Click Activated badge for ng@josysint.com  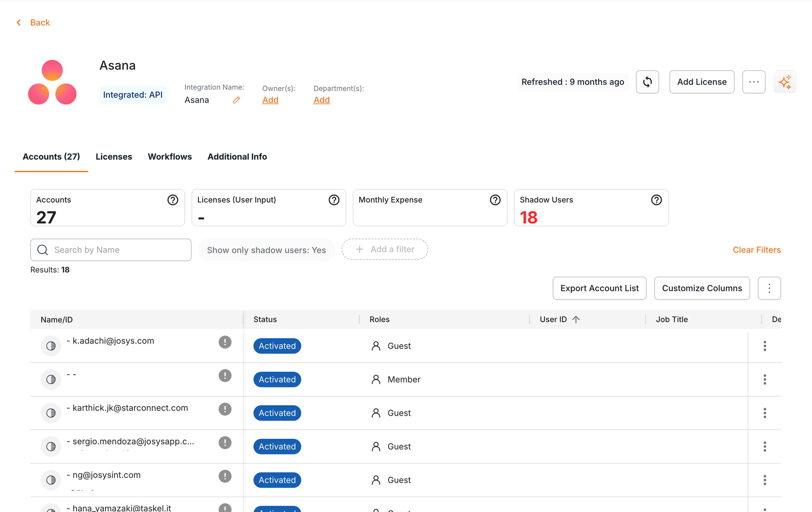pyautogui.click(x=277, y=480)
